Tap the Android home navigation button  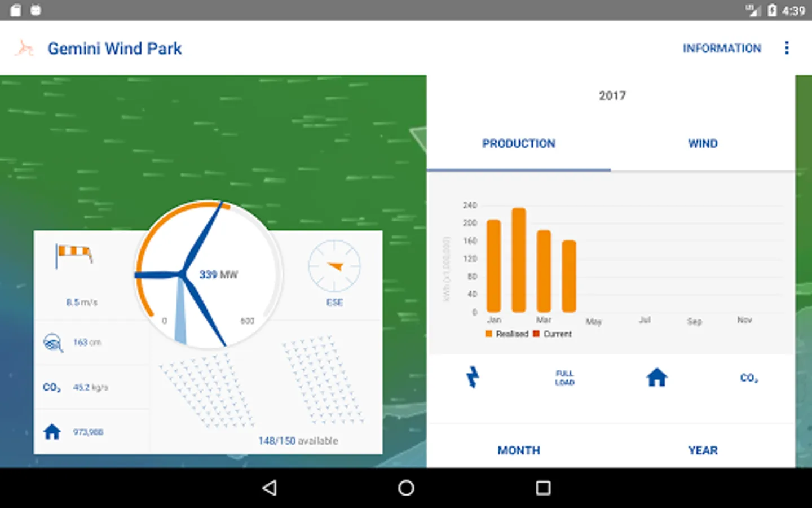click(406, 488)
